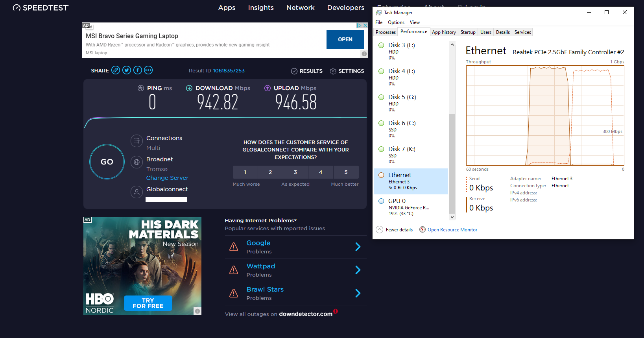Click the Ethernet throughput graph

click(x=545, y=115)
